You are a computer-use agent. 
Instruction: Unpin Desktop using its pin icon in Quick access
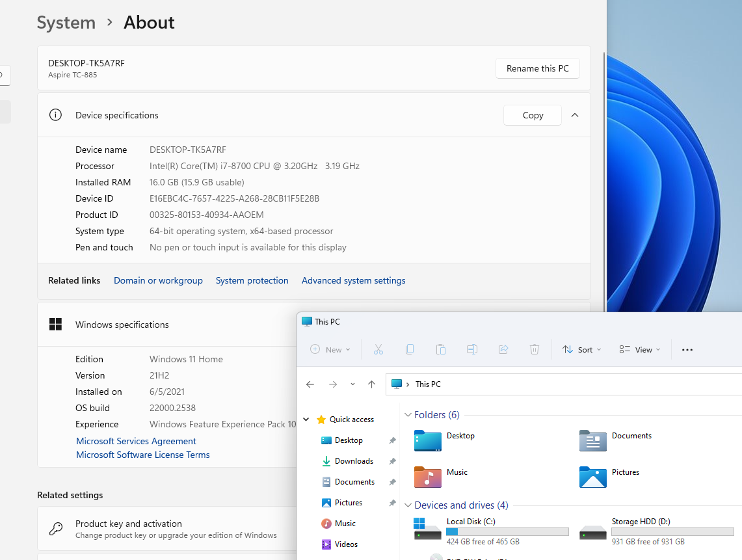392,440
